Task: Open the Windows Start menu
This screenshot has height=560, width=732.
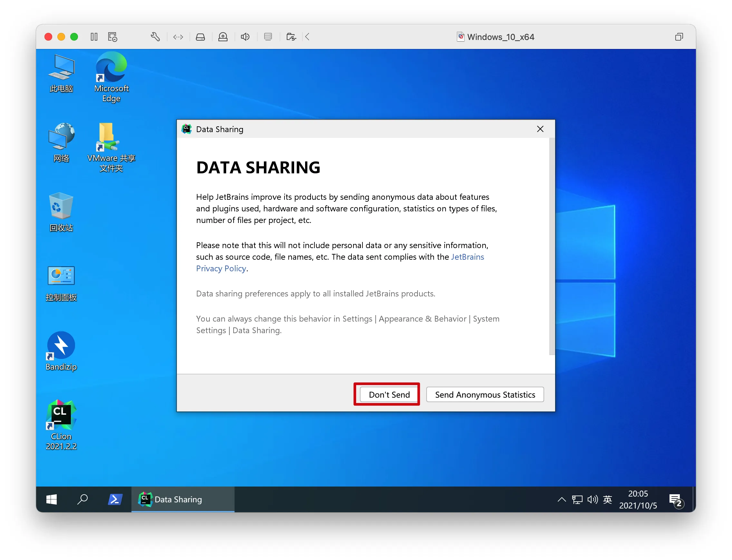Action: coord(51,499)
